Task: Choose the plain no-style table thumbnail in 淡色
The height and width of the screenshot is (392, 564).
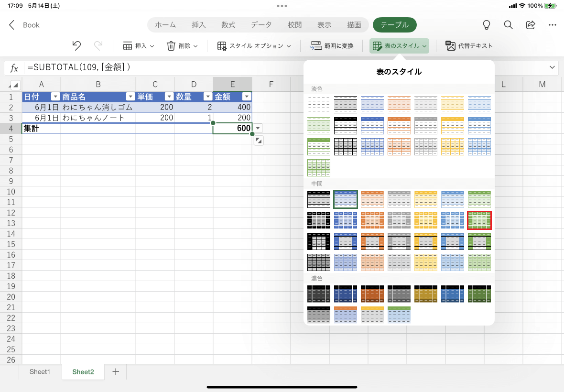Action: pos(319,105)
